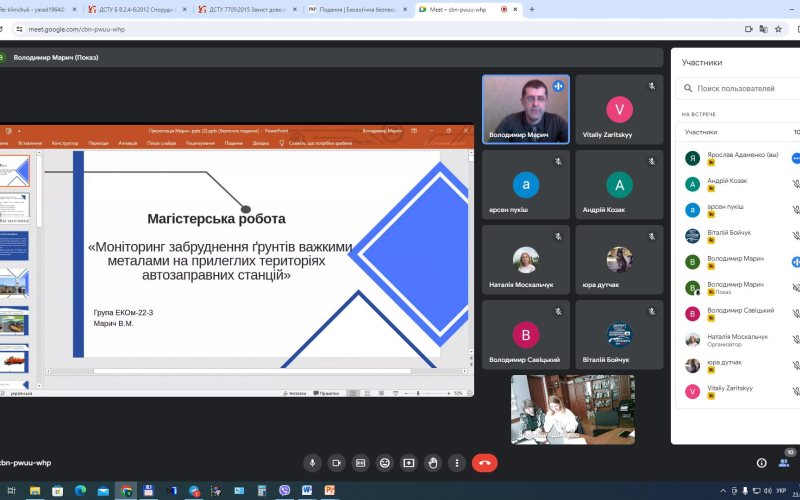
Task: Open more options three-dot menu
Action: tap(457, 463)
